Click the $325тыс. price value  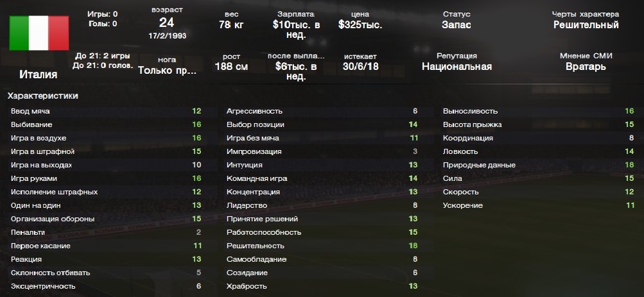[x=360, y=25]
